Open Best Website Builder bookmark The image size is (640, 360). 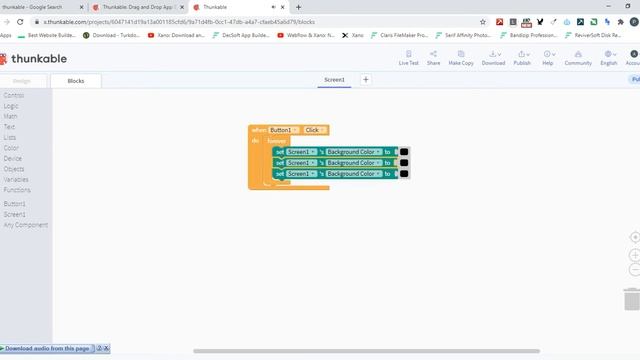47,36
